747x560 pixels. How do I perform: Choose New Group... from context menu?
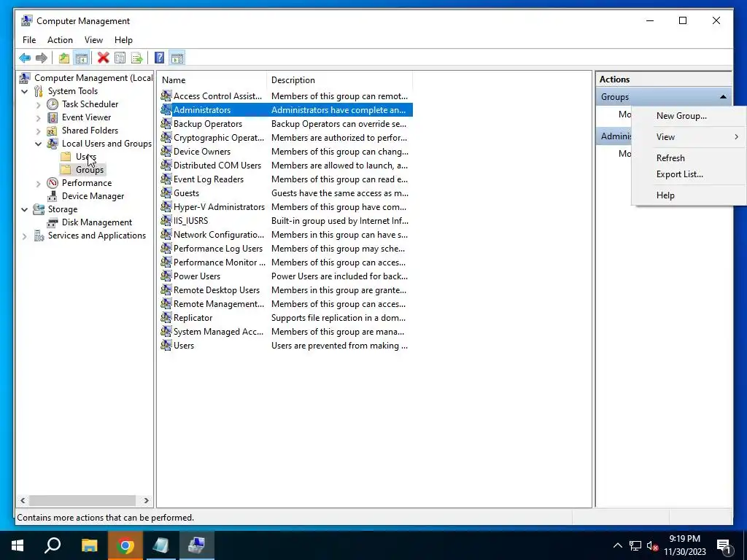[689, 116]
